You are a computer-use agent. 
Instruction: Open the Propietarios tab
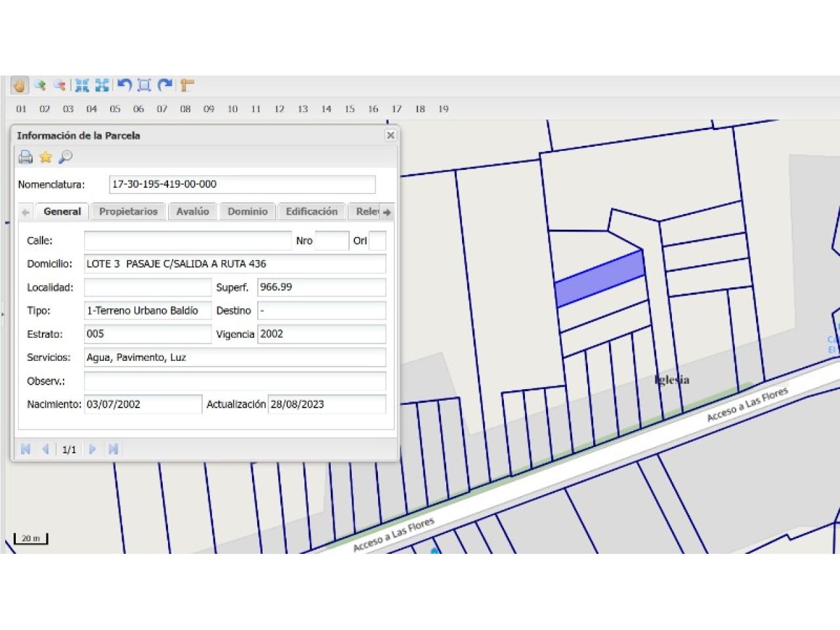coord(128,211)
